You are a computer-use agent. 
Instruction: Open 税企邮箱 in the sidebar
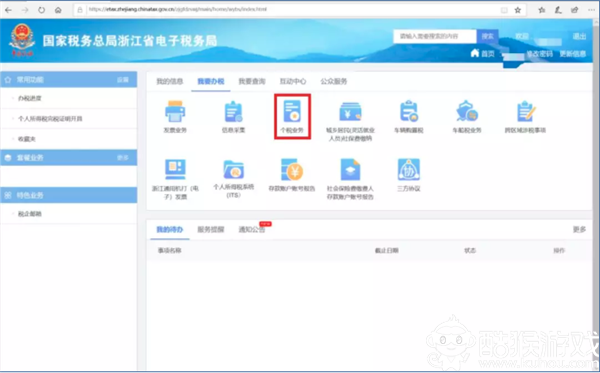click(x=30, y=214)
